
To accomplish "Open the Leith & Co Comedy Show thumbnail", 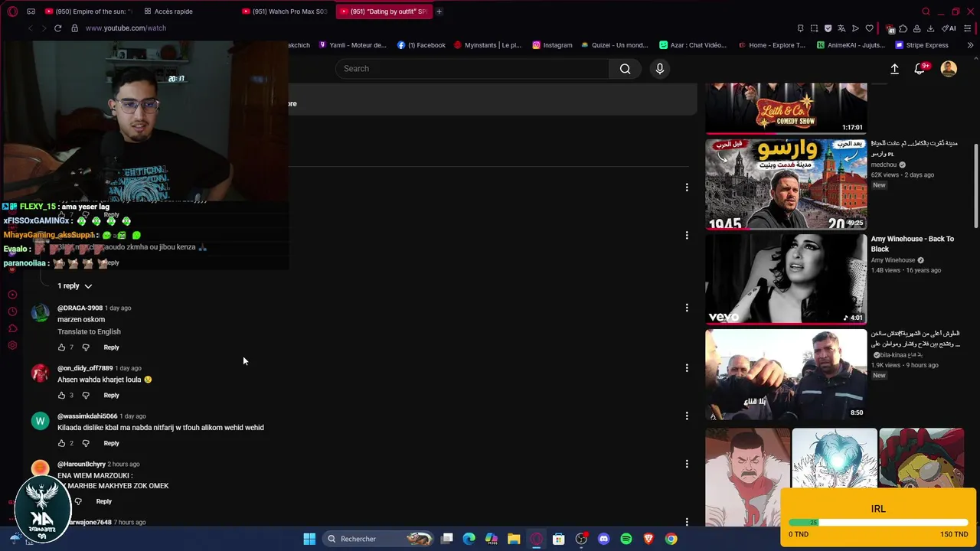I will 786,108.
